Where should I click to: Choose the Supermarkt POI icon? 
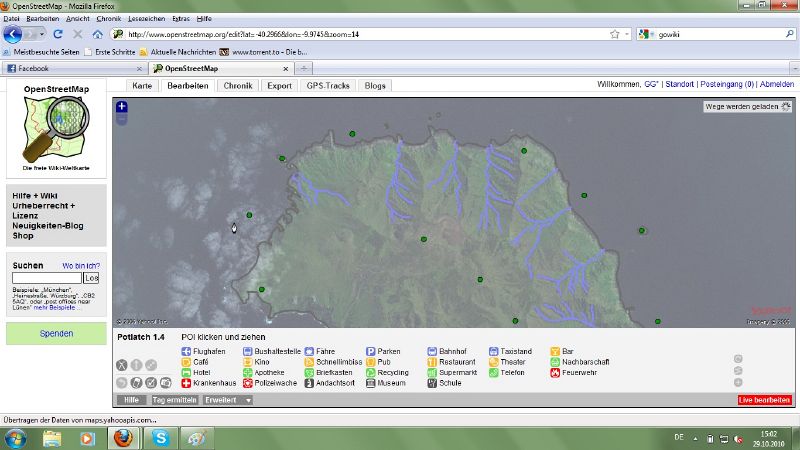click(432, 373)
